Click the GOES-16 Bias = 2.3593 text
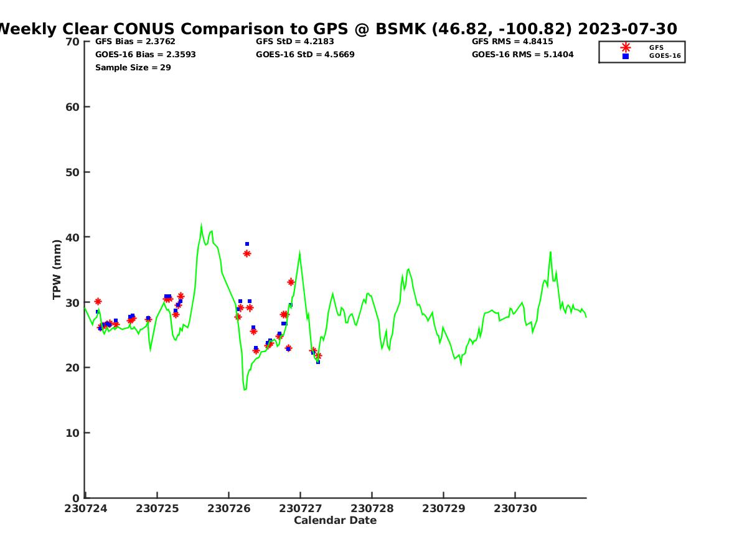The image size is (747, 560). 145,55
